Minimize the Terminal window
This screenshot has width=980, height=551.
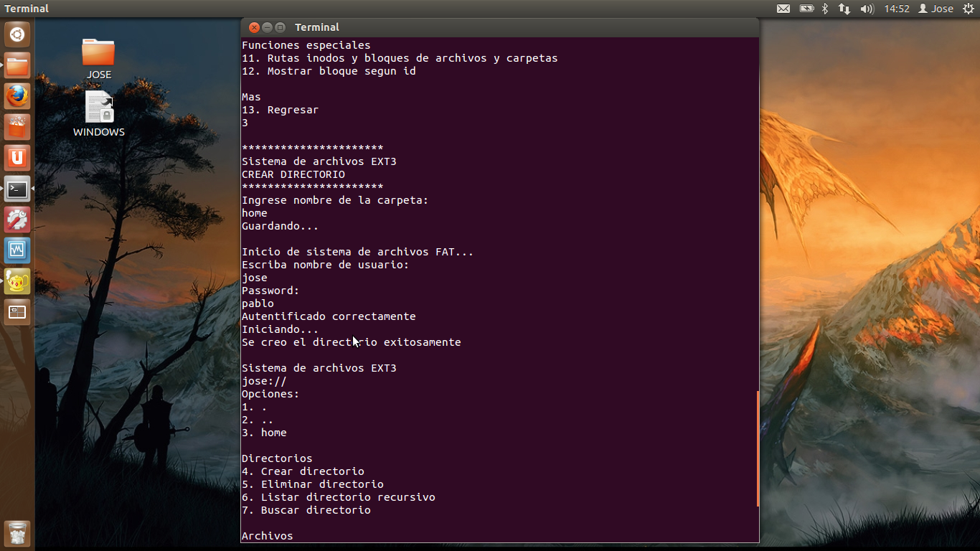coord(267,27)
